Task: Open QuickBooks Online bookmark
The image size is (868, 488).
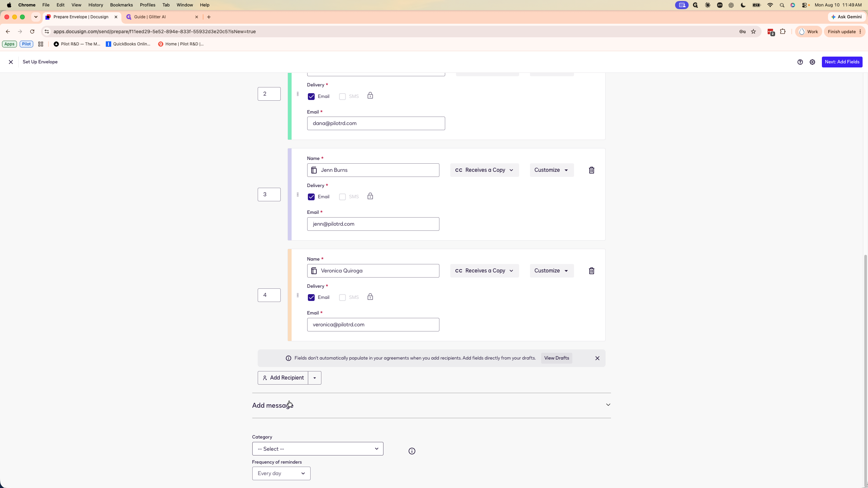Action: [128, 44]
